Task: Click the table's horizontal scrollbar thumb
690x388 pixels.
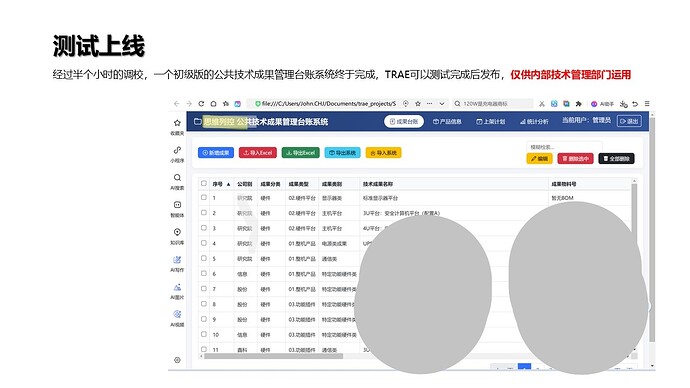Action: tap(273, 356)
